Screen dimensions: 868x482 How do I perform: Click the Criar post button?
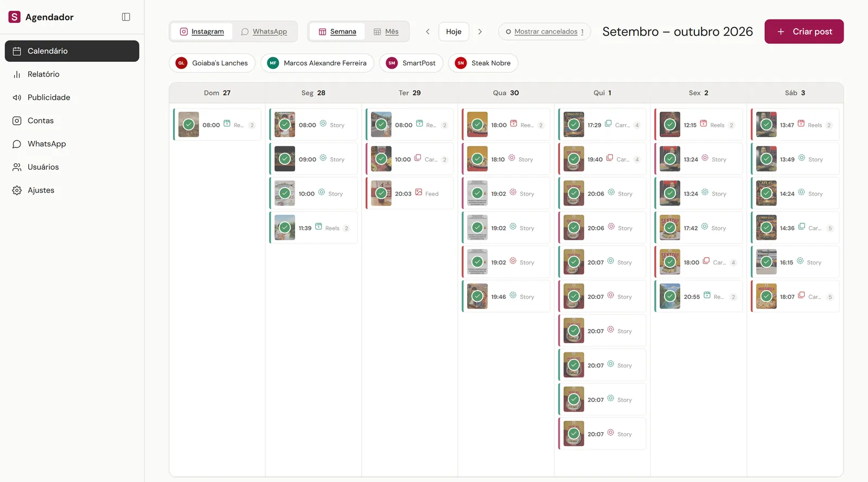(x=804, y=31)
